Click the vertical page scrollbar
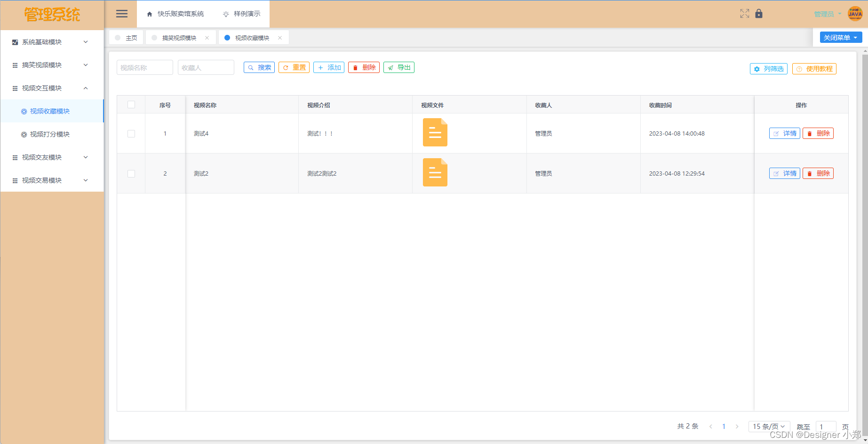Image resolution: width=868 pixels, height=444 pixels. pyautogui.click(x=865, y=245)
